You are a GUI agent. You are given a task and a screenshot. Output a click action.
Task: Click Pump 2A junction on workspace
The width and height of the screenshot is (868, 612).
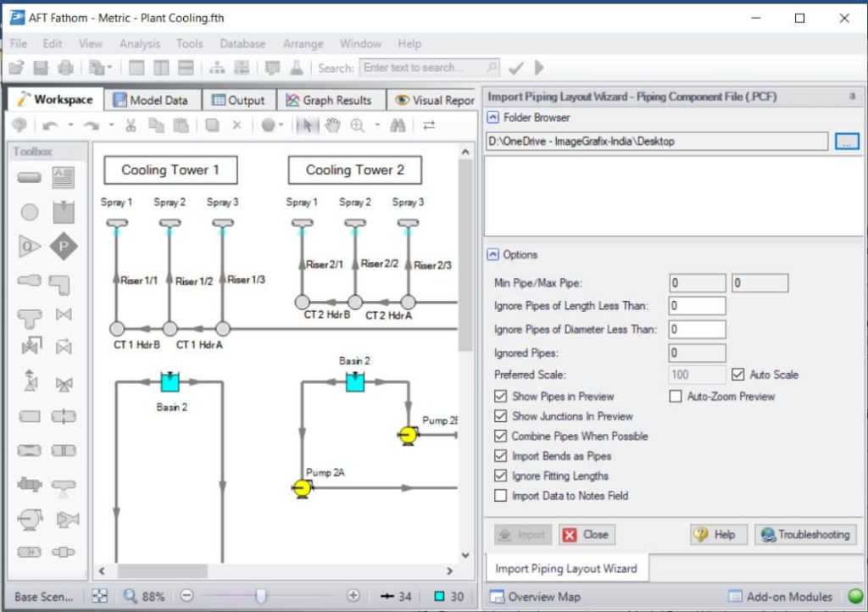[303, 488]
